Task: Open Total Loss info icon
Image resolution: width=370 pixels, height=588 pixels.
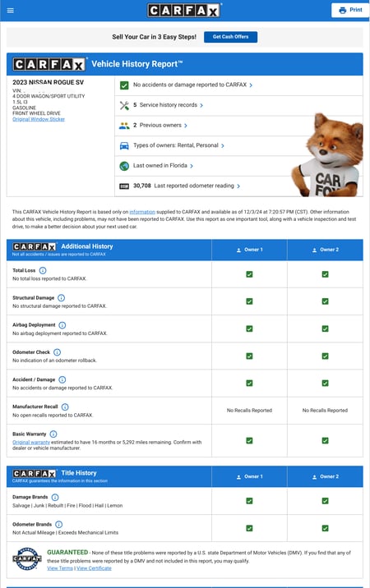Action: pyautogui.click(x=43, y=270)
